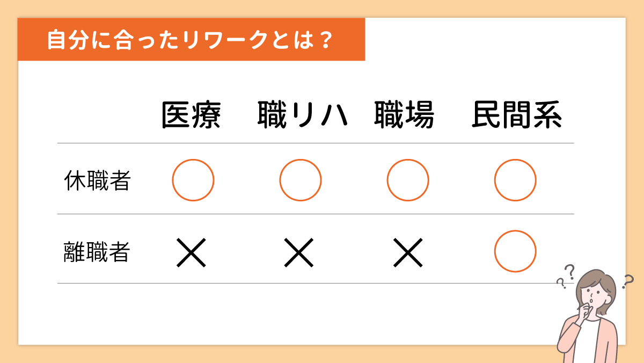Click the circle for 休職者 under 医療
This screenshot has width=644, height=363.
[193, 180]
